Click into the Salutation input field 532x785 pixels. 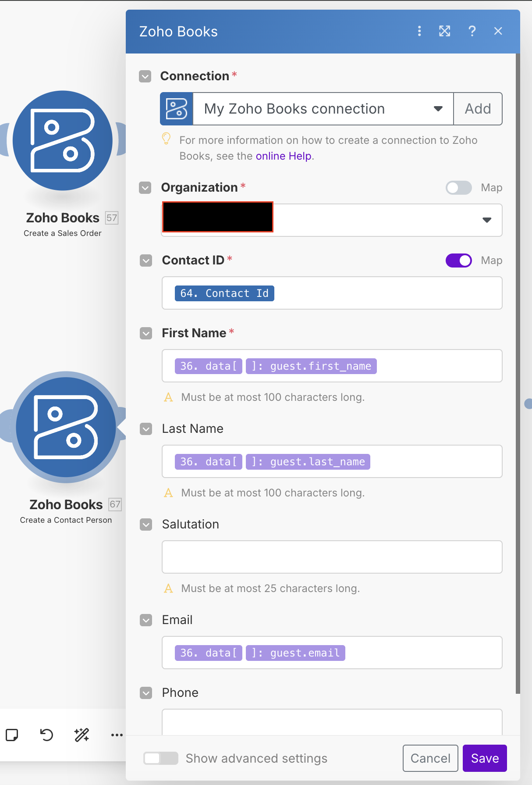(x=332, y=557)
